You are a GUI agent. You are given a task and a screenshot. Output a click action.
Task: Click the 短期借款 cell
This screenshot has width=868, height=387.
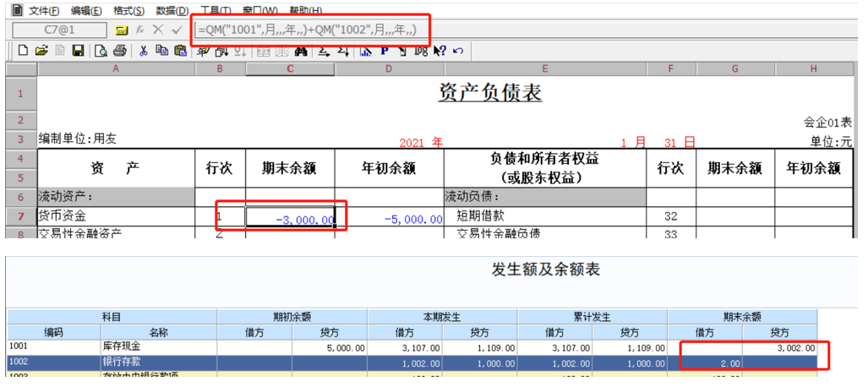pyautogui.click(x=544, y=216)
